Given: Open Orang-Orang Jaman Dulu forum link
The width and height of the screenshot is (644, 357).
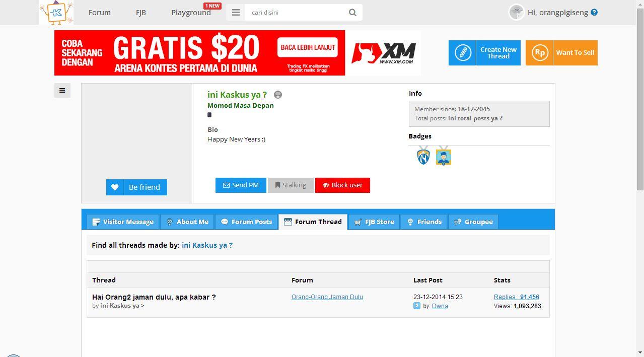Looking at the screenshot, I should click(327, 297).
